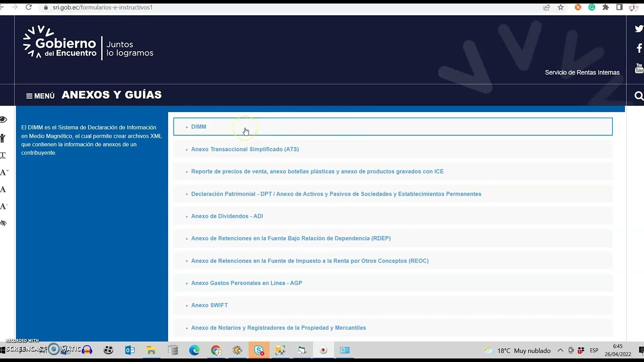Expand the RDEP retenciones annex section
Viewport: 644px width, 362px height.
tap(393, 238)
